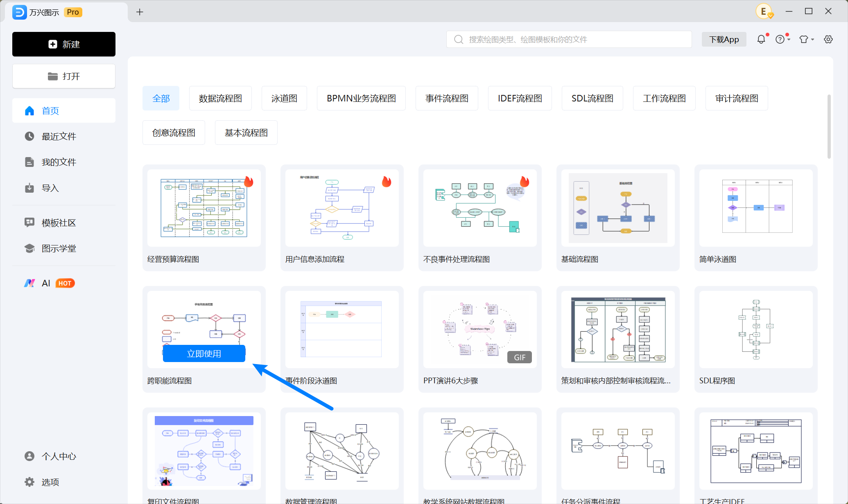Expand the dropdown arrow next to shirt icon

click(x=813, y=40)
